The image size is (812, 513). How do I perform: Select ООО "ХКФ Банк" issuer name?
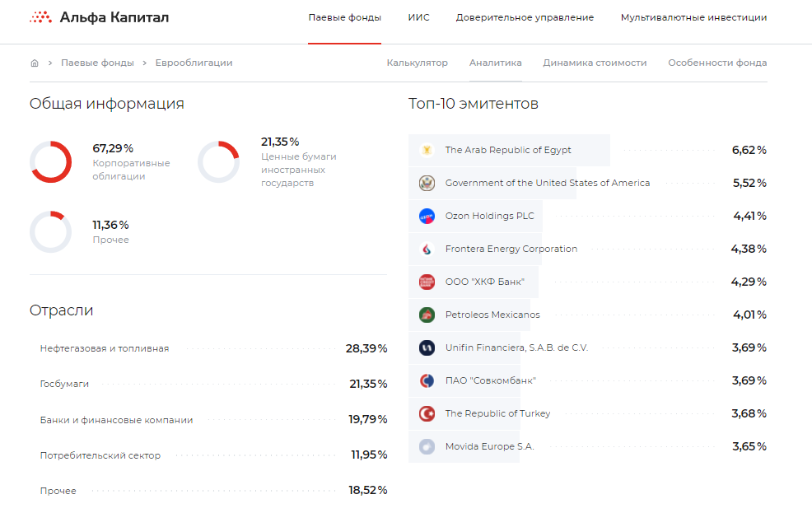pyautogui.click(x=485, y=282)
